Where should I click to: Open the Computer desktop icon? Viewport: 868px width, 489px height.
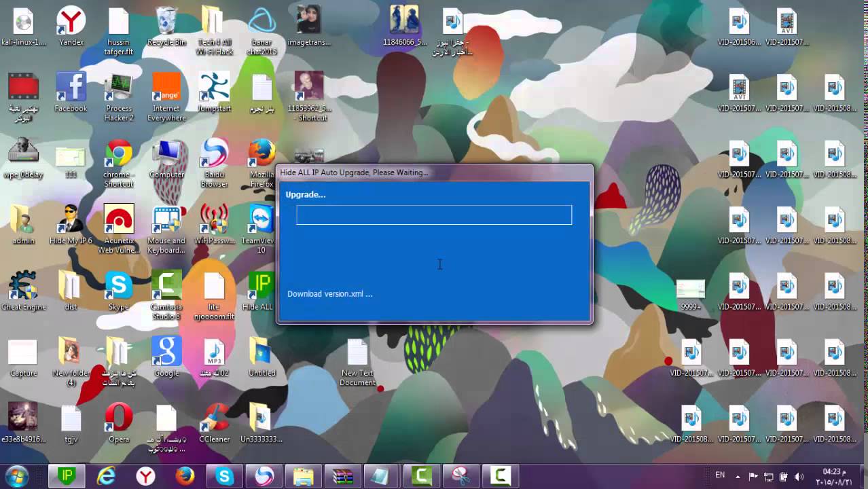point(166,158)
